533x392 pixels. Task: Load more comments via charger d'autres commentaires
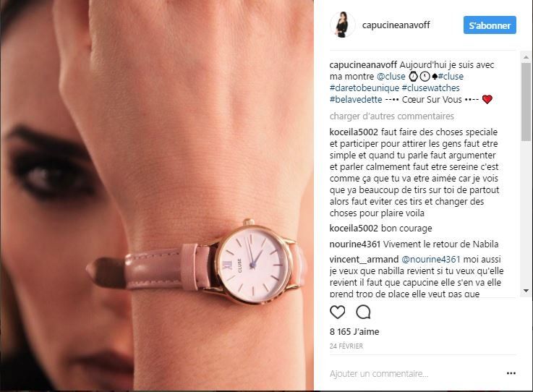pyautogui.click(x=391, y=116)
